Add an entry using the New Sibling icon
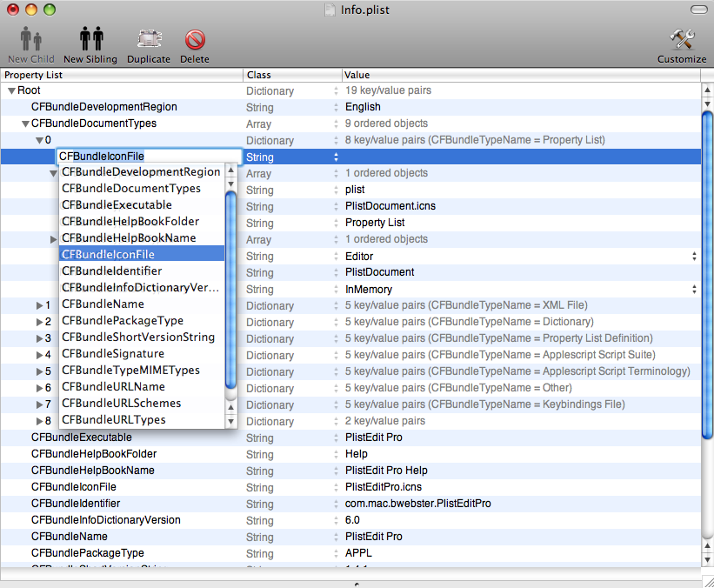 90,39
